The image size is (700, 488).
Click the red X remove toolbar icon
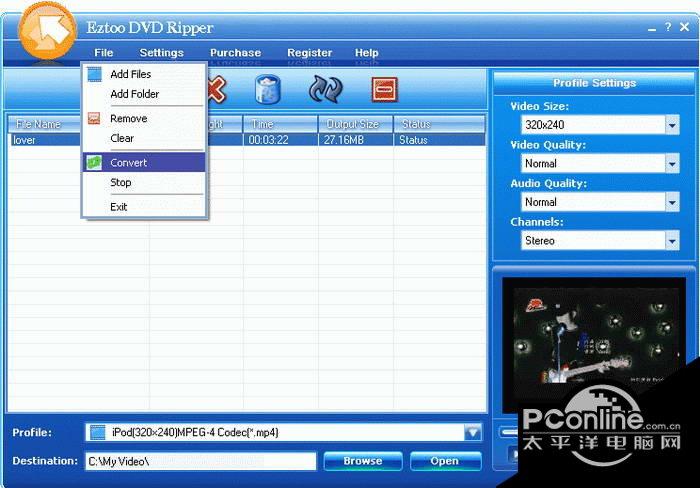coord(217,89)
